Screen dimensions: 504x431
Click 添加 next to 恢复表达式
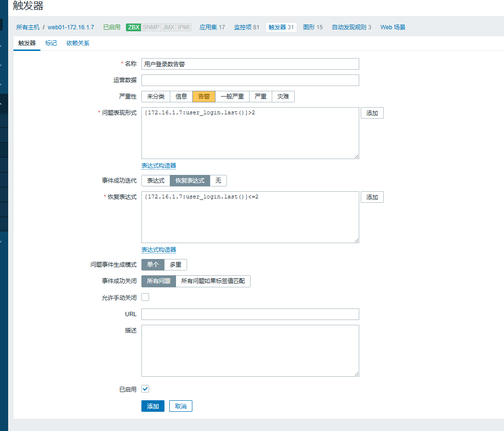372,197
